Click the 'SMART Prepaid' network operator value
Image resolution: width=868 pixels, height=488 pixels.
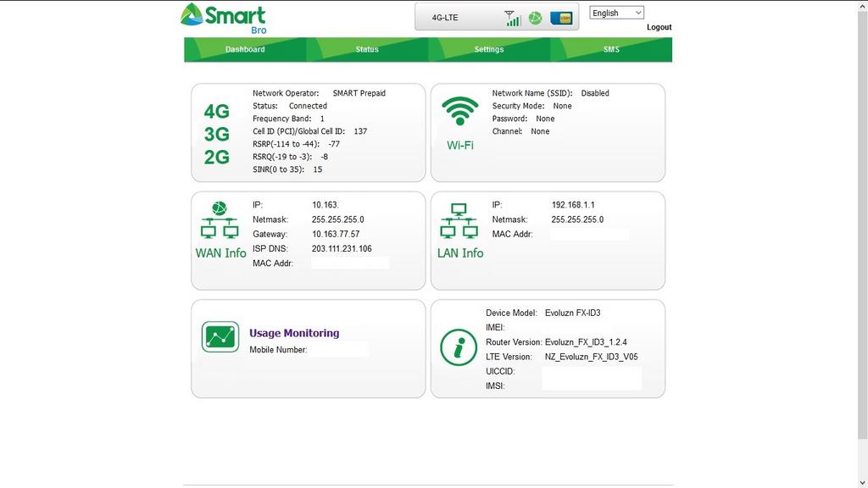pyautogui.click(x=359, y=93)
